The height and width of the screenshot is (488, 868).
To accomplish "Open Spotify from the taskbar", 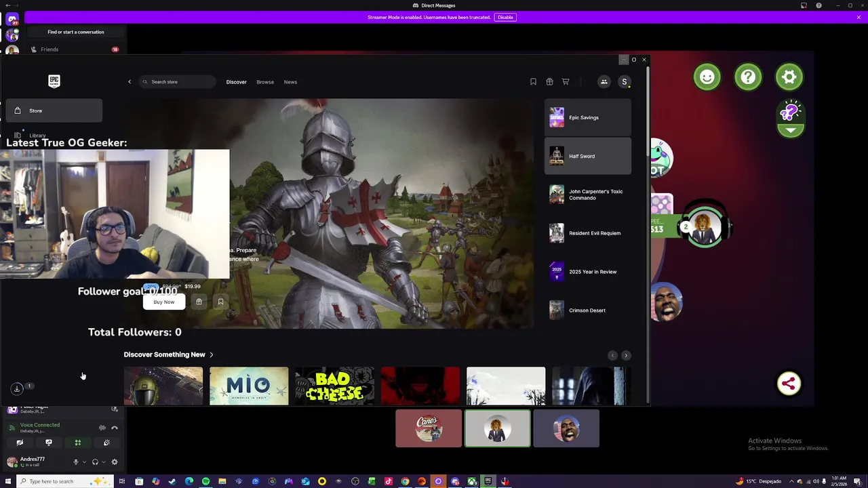I will 205,481.
